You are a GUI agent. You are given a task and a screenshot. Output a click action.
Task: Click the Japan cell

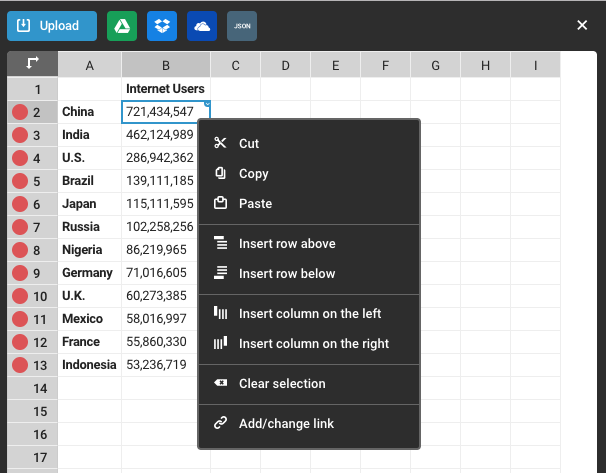90,204
